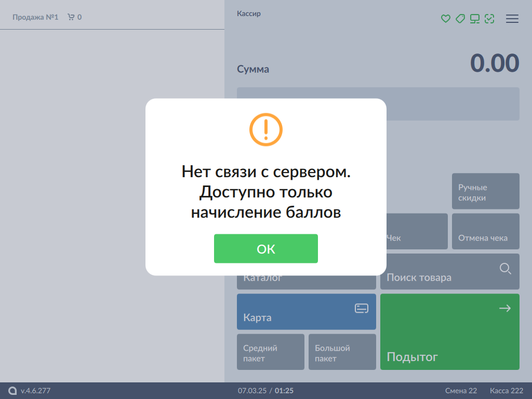Open the hamburger menu
The image size is (532, 399).
(512, 19)
